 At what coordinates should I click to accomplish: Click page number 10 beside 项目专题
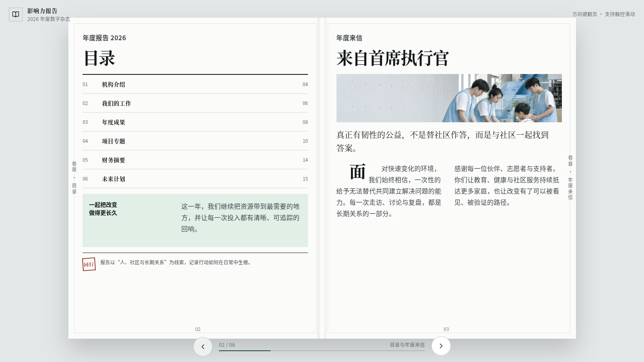coord(305,141)
